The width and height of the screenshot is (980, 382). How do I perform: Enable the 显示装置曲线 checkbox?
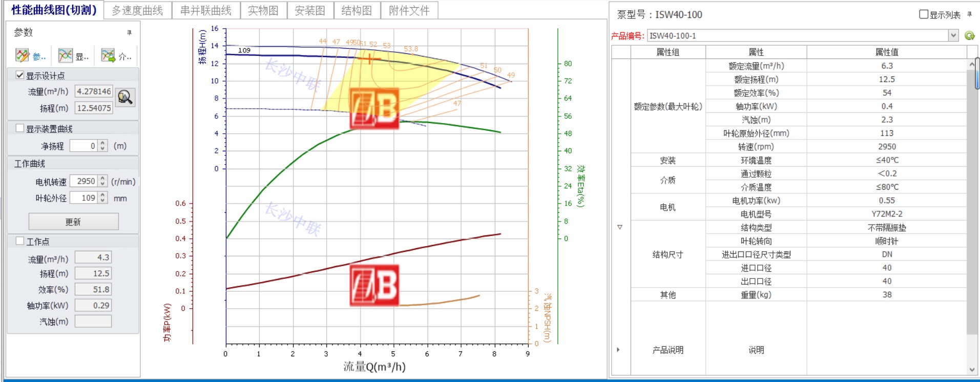pyautogui.click(x=20, y=128)
